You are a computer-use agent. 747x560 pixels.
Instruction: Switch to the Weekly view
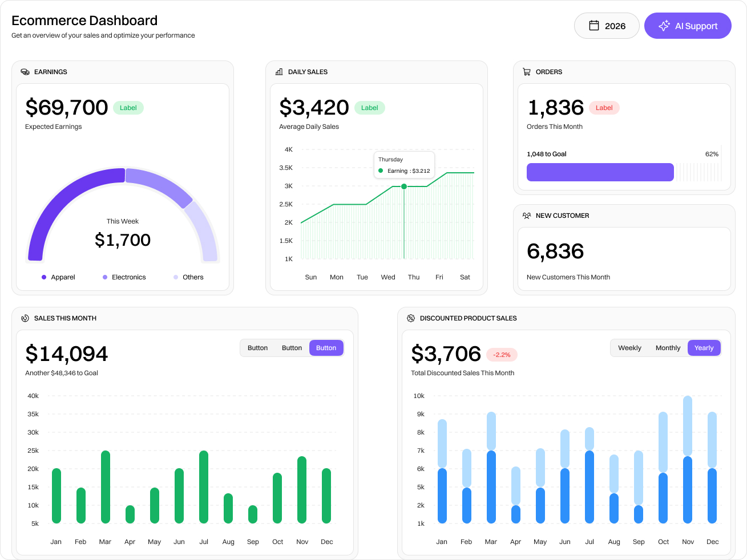tap(629, 348)
